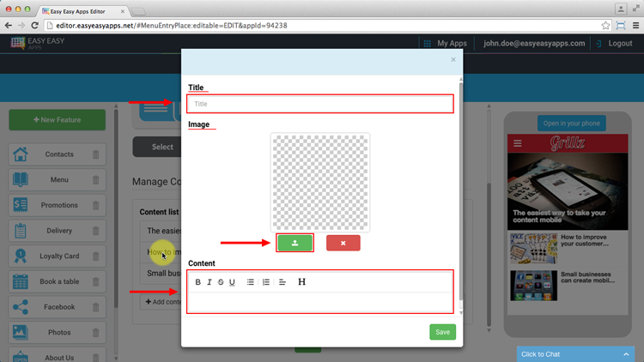Log out of the editor
This screenshot has width=644, height=362.
[x=615, y=43]
